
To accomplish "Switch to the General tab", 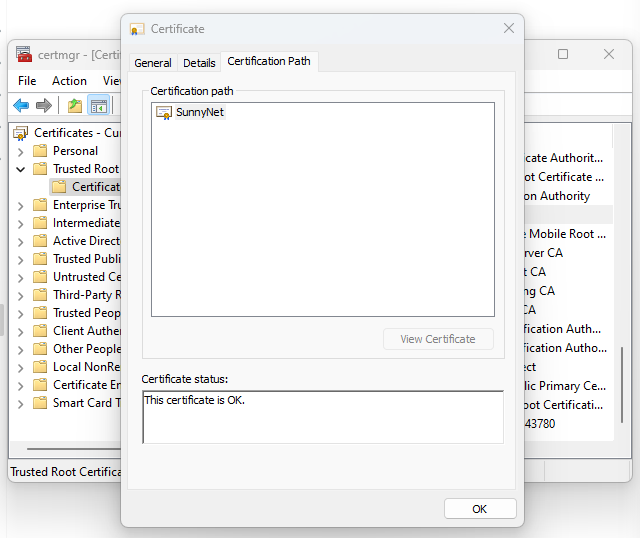I will tap(153, 63).
